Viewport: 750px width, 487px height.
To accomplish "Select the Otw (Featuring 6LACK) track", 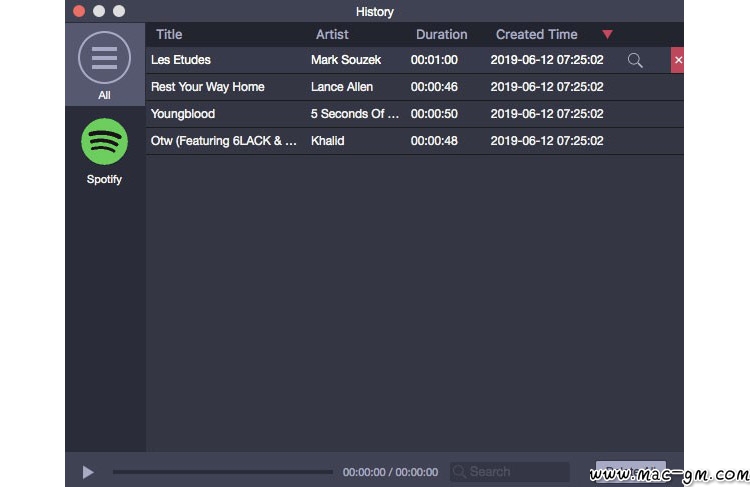I will pyautogui.click(x=224, y=141).
